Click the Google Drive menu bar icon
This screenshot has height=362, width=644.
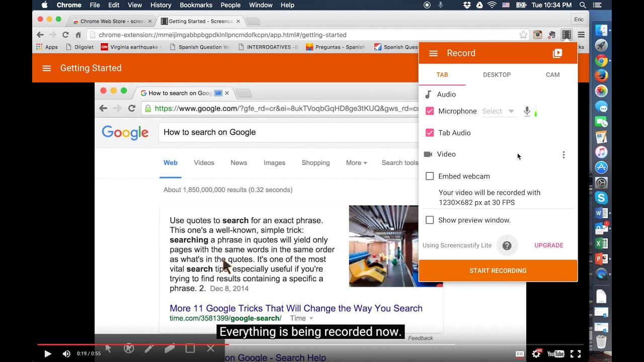(x=479, y=5)
